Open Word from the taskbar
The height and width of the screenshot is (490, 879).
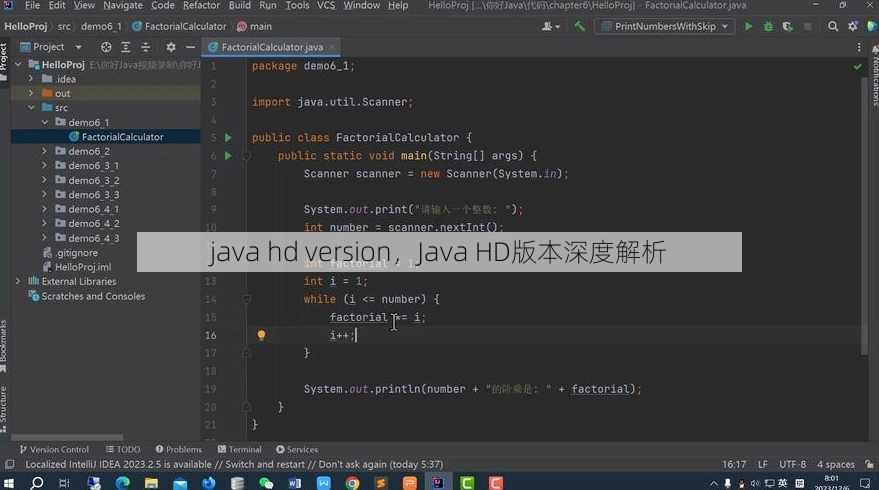point(295,483)
